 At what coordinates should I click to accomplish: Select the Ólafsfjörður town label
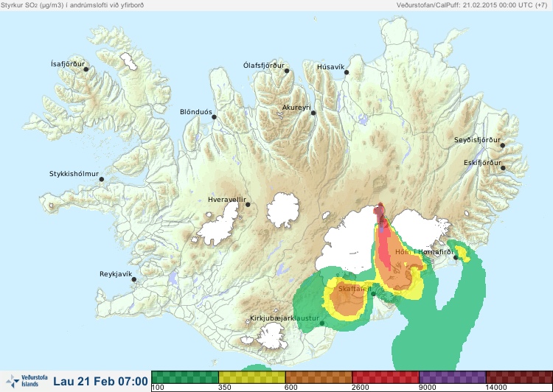pyautogui.click(x=264, y=66)
